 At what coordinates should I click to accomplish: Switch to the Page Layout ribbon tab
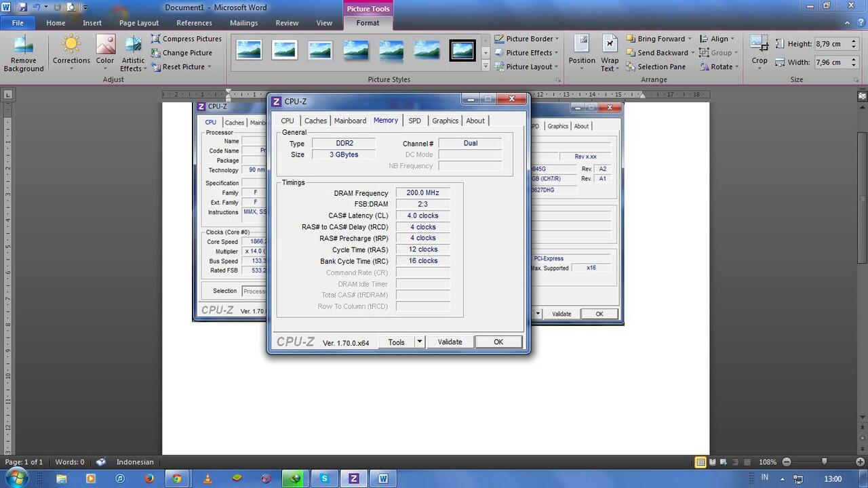tap(139, 22)
